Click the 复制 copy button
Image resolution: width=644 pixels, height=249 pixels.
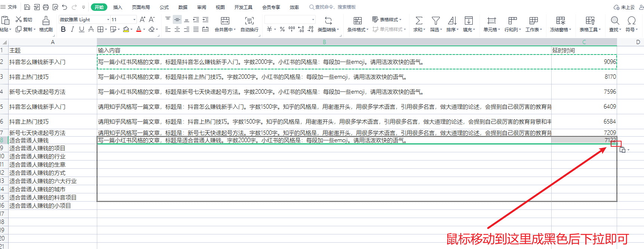(25, 29)
